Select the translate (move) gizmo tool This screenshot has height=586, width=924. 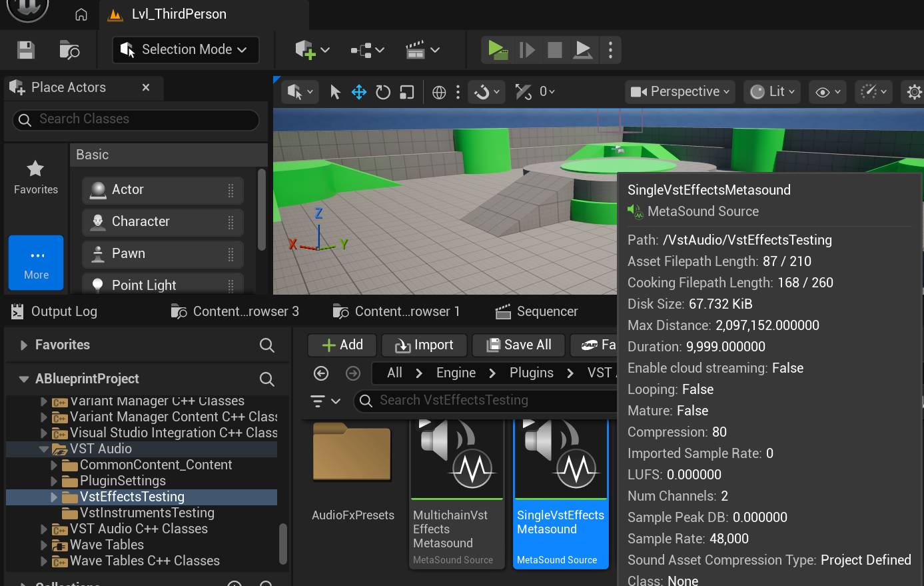point(359,92)
